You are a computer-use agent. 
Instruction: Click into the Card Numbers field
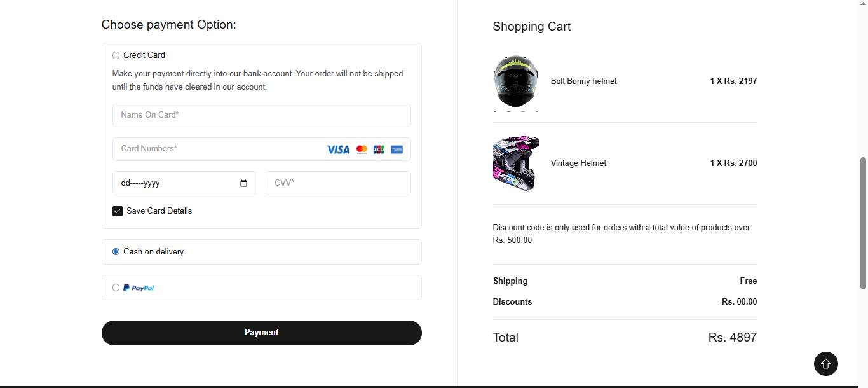point(216,149)
